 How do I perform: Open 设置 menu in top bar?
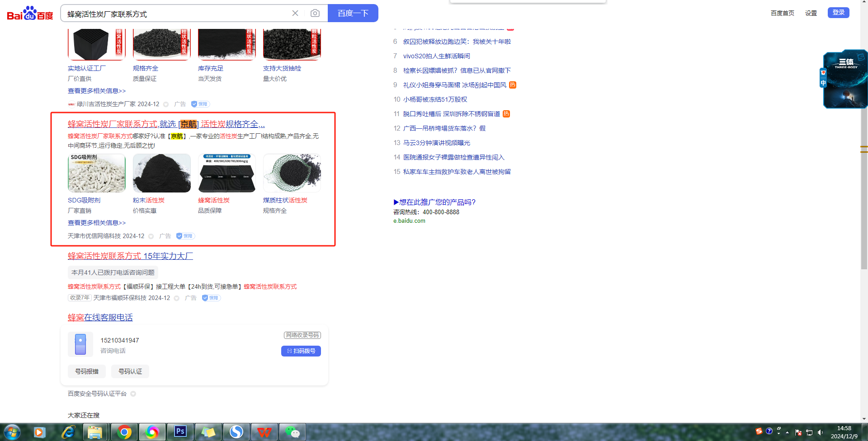pos(811,13)
